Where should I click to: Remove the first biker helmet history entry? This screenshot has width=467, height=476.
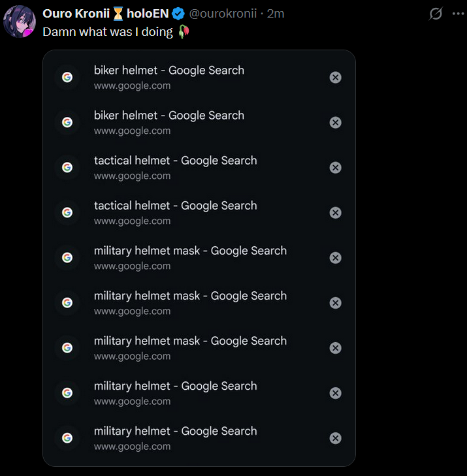pos(335,78)
